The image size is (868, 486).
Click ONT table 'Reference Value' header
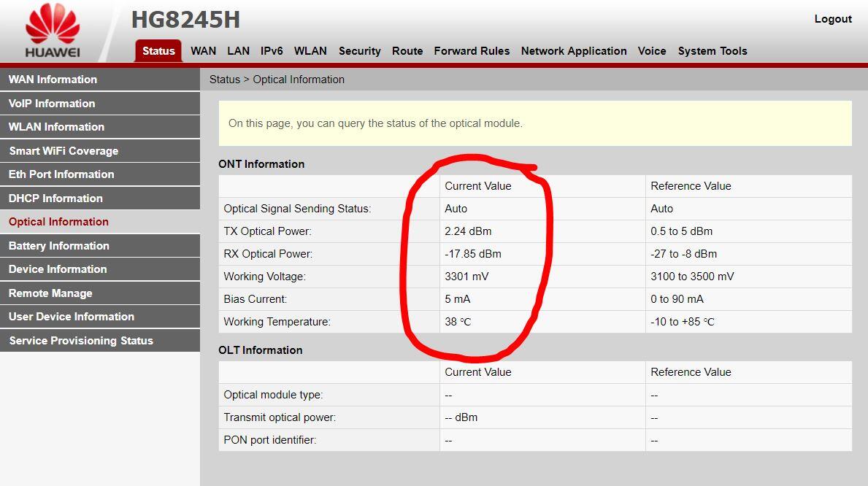pyautogui.click(x=691, y=186)
